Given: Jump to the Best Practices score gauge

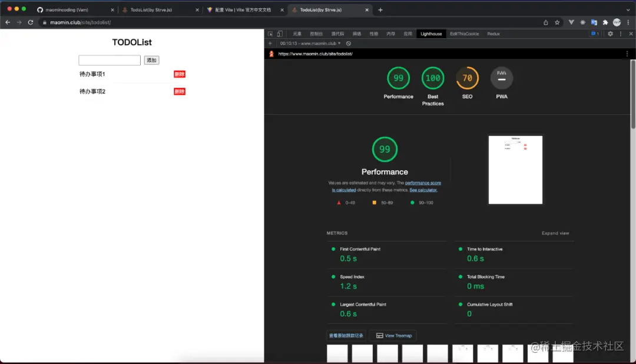Looking at the screenshot, I should coord(433,86).
